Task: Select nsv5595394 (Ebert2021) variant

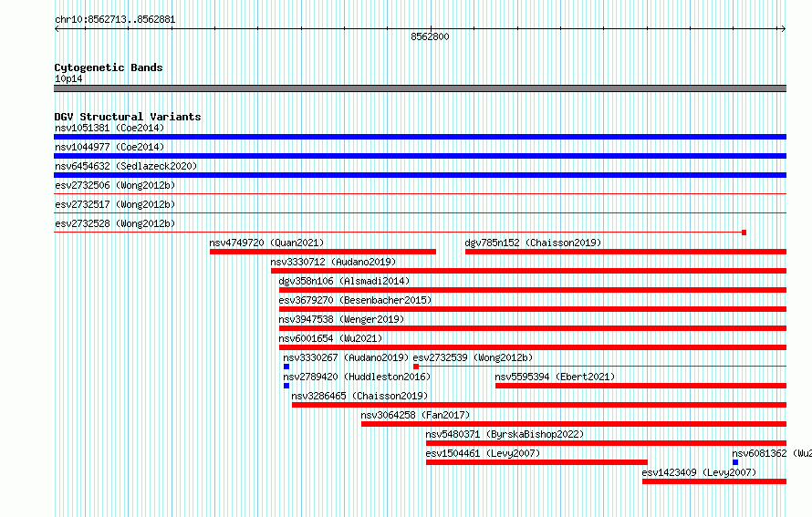Action: 555,377
